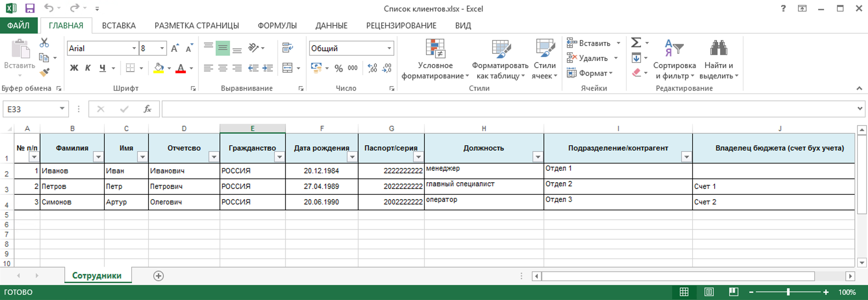This screenshot has height=300, width=868.
Task: Click the Name Box showing E33
Action: click(32, 109)
